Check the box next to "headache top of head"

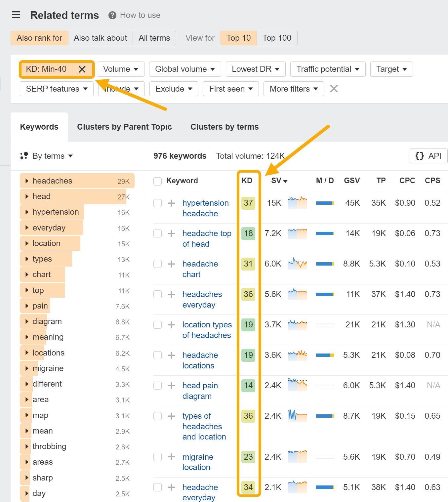157,233
